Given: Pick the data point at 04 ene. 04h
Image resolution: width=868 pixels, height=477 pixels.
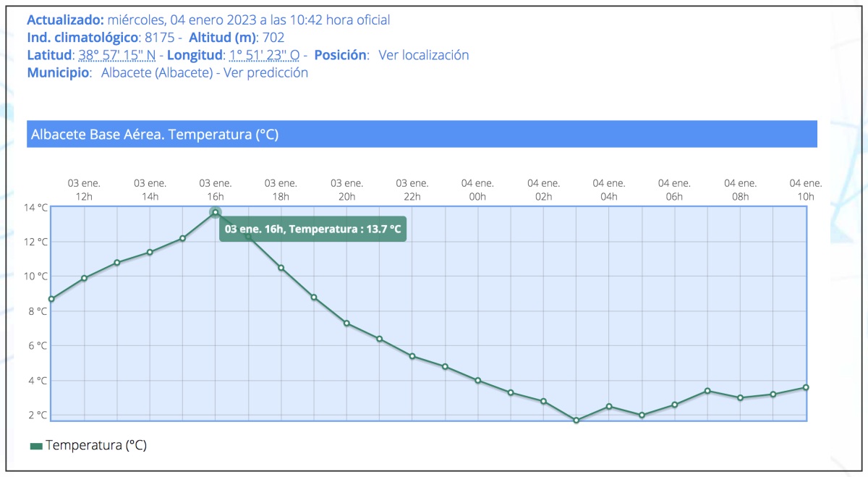Looking at the screenshot, I should (x=609, y=406).
